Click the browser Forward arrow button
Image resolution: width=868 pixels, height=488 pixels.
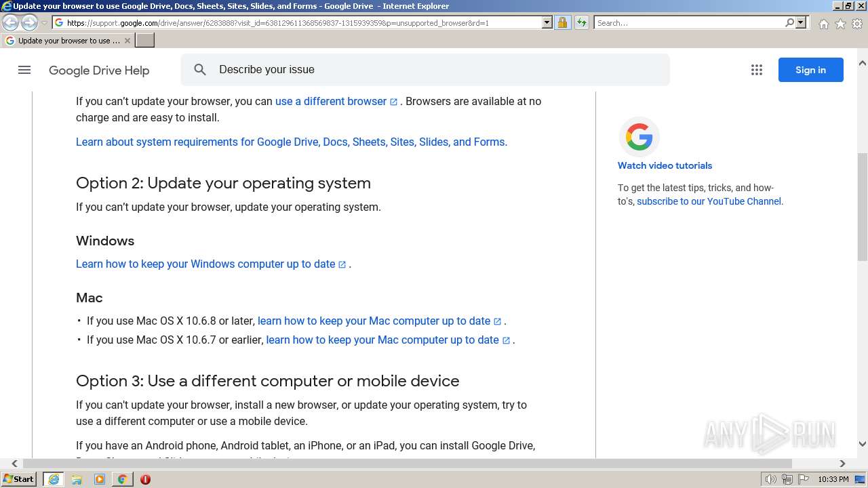29,23
